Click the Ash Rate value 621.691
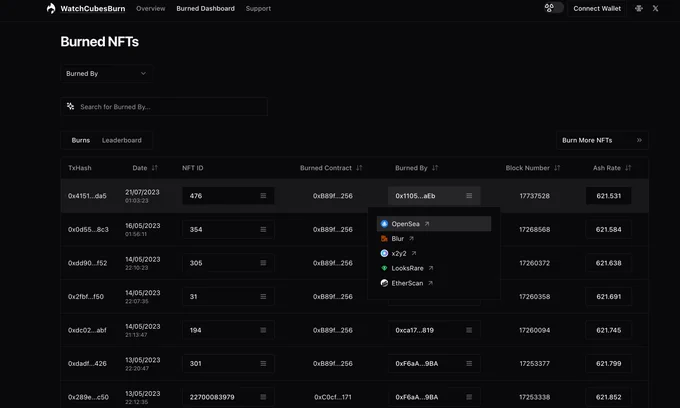The image size is (680, 408). tap(608, 297)
